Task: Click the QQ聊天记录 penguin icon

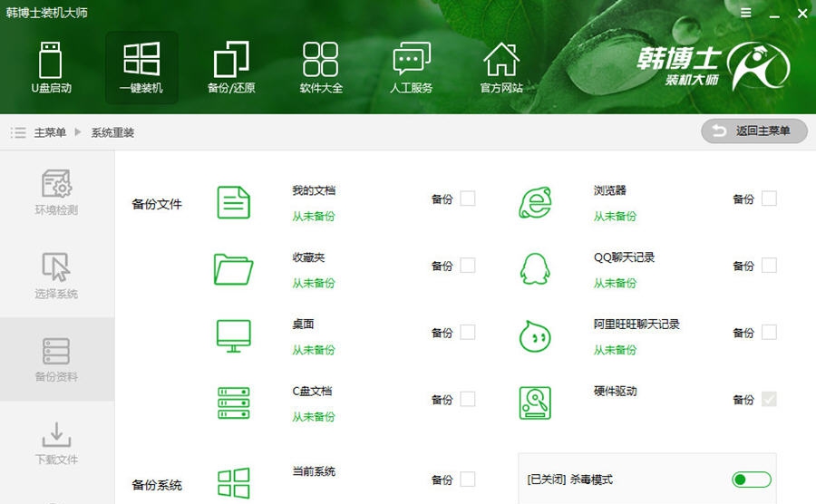Action: coord(535,269)
